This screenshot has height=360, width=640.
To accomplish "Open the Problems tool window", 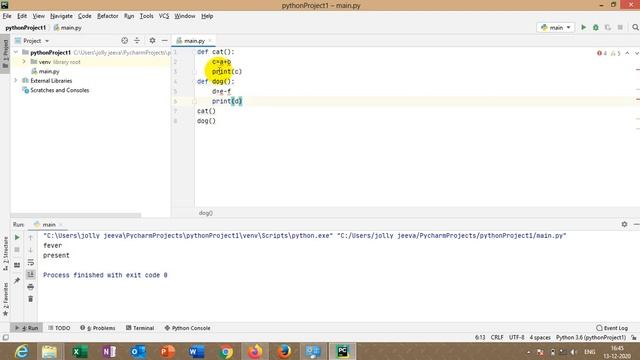I will click(98, 328).
